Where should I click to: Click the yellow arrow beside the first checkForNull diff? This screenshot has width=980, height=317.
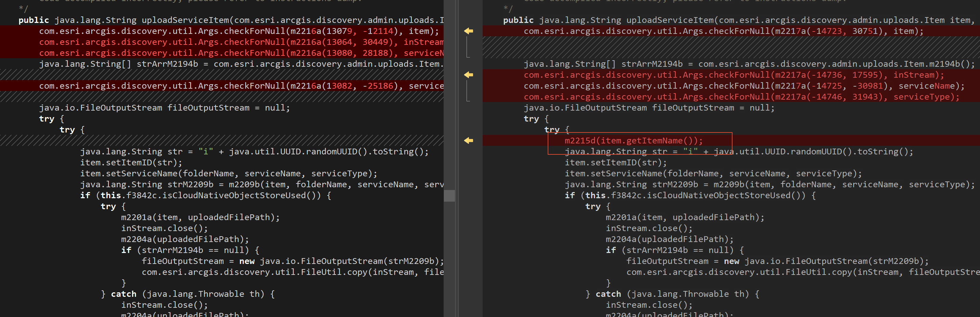(468, 31)
